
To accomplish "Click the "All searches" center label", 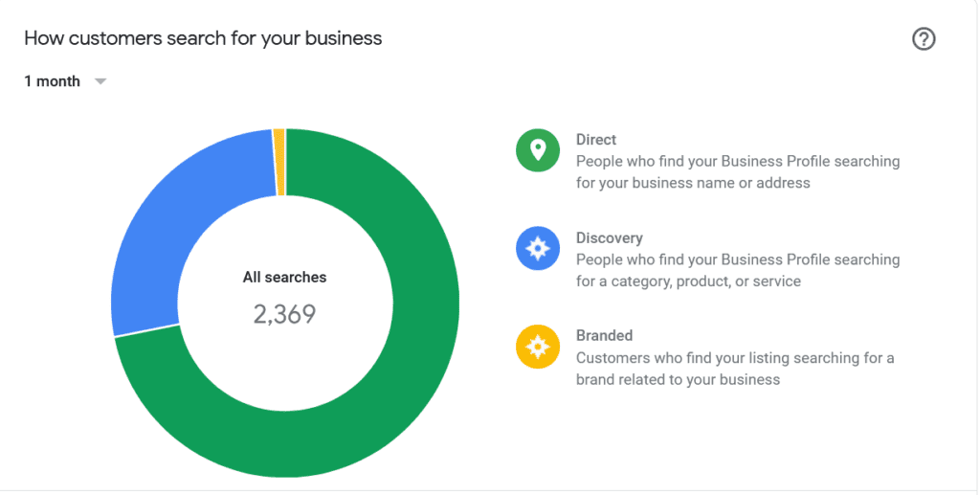I will click(284, 278).
